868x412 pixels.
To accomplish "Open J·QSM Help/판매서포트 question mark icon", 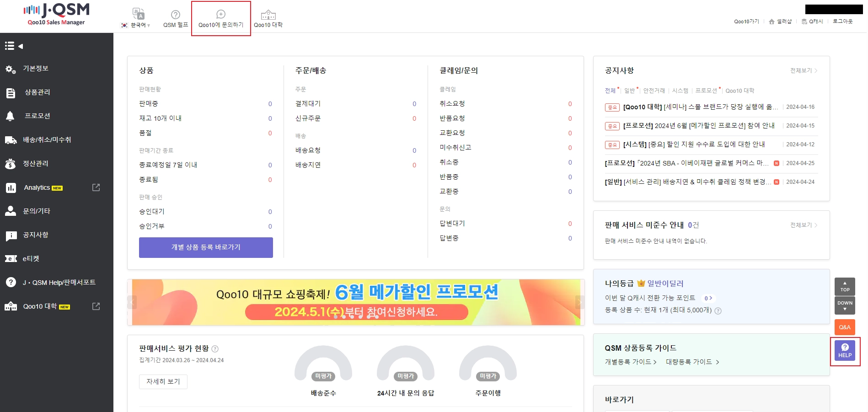I will tap(11, 283).
